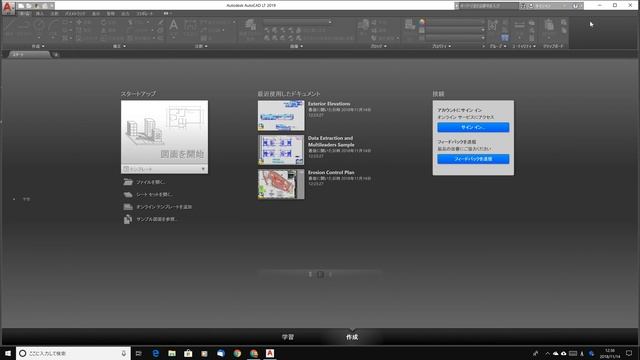Expand the ブロック panel arrow
This screenshot has width=640, height=360.
tap(385, 46)
